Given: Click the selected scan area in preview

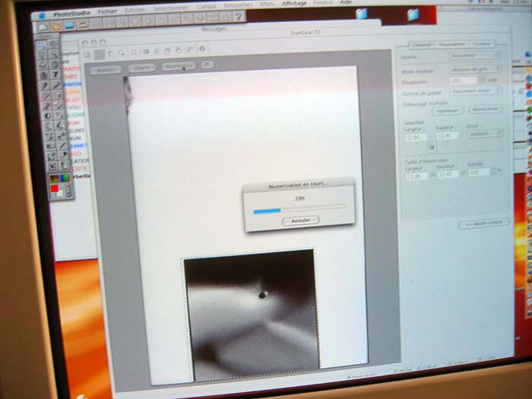Looking at the screenshot, I should coord(252,314).
